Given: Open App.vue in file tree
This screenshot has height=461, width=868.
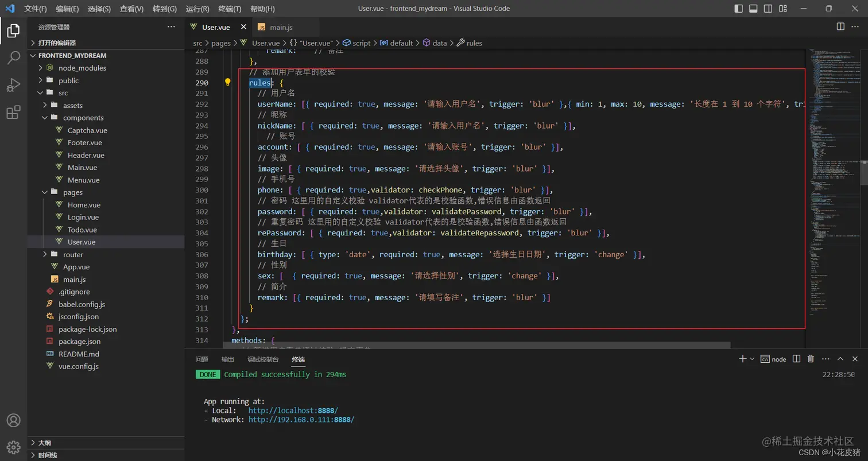Looking at the screenshot, I should point(76,267).
